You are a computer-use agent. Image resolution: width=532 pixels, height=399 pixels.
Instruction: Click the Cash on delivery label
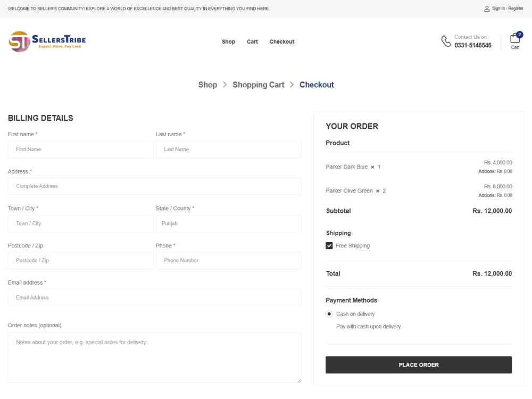355,314
